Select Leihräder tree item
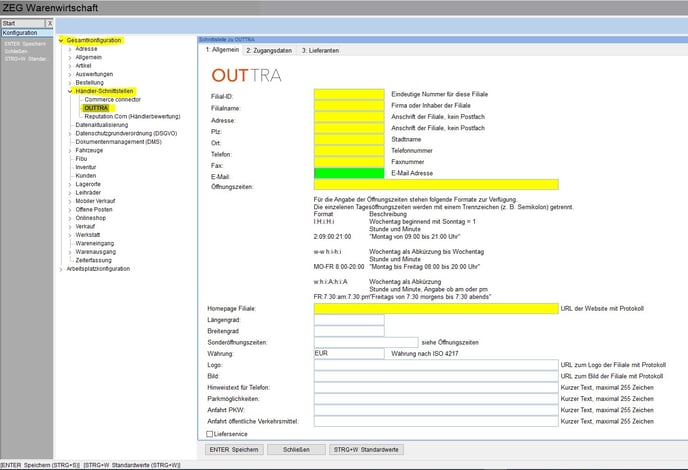The height and width of the screenshot is (470, 688). 88,193
